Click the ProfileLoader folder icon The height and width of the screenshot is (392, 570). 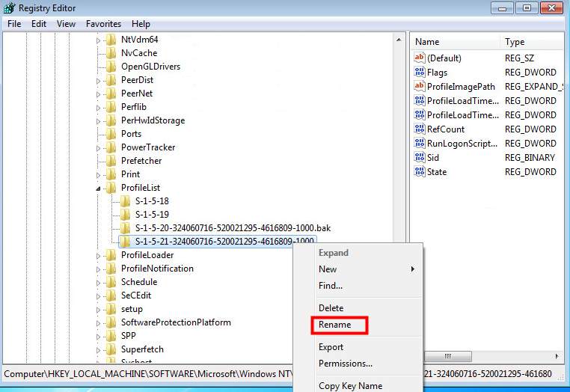[111, 255]
